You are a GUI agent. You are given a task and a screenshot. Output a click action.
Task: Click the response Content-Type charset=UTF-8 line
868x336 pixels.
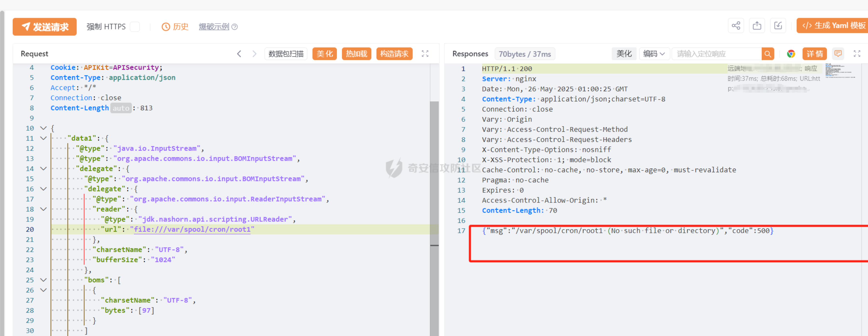574,99
